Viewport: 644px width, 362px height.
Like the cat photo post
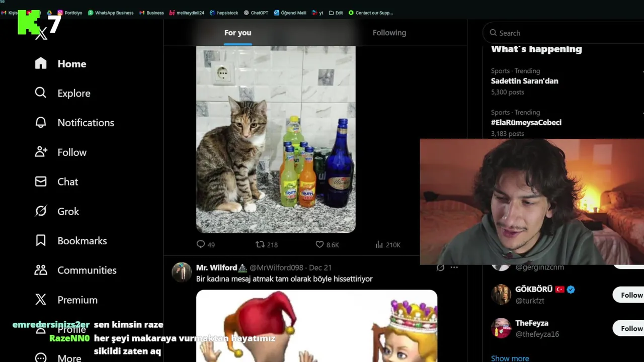327,245
